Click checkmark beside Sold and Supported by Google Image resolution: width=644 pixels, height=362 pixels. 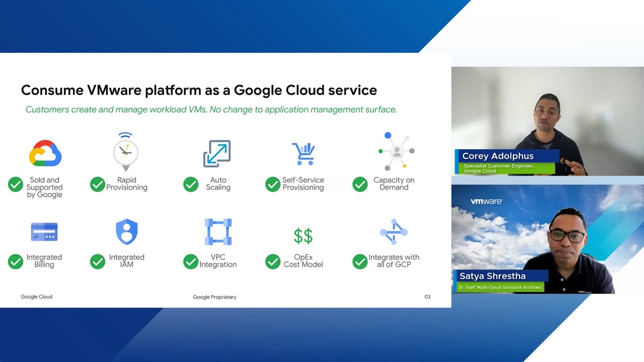(16, 185)
